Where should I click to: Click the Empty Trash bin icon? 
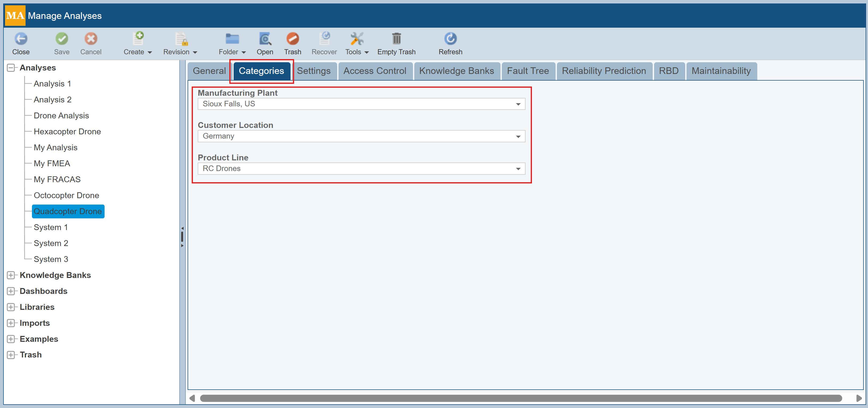coord(396,39)
